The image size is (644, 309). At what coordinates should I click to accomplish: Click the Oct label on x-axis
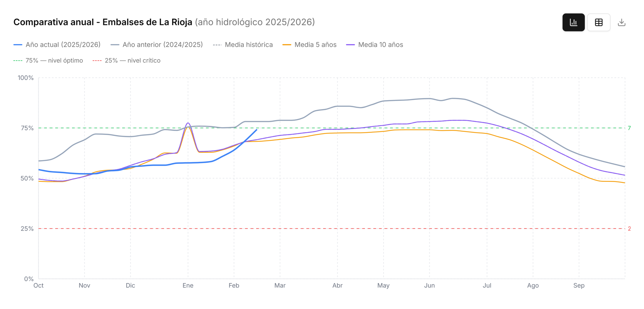(x=38, y=285)
